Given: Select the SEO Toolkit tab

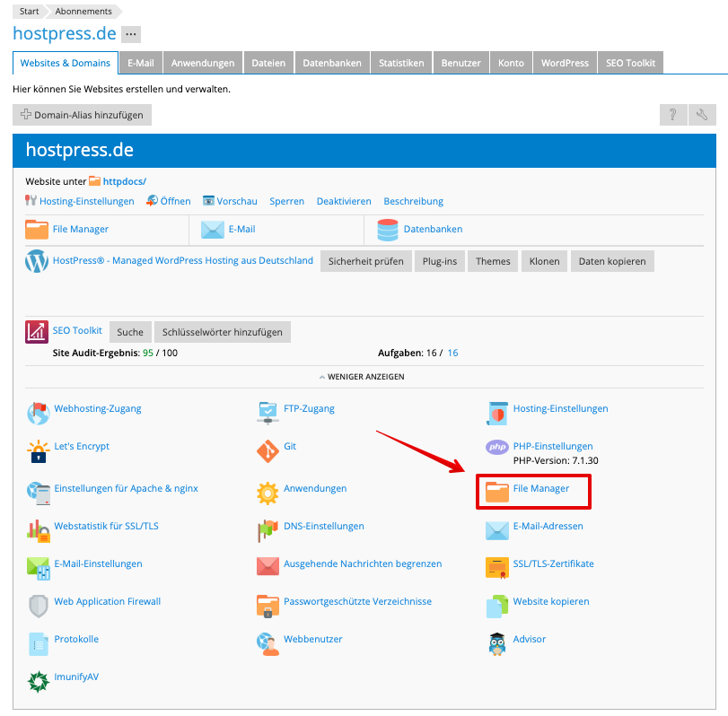Looking at the screenshot, I should click(630, 63).
